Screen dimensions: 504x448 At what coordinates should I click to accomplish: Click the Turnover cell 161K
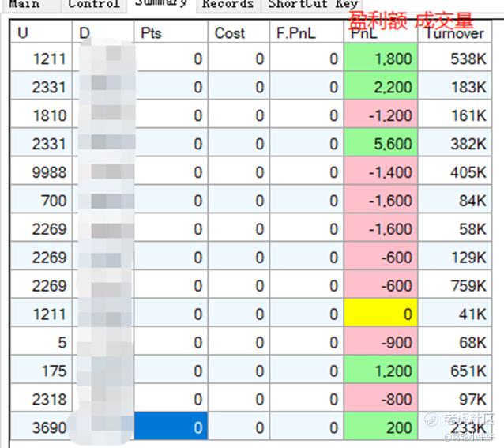click(454, 114)
